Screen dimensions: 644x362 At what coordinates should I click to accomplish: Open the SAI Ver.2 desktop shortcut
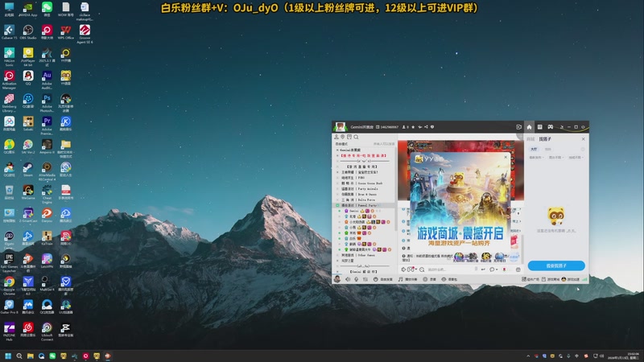[28, 146]
